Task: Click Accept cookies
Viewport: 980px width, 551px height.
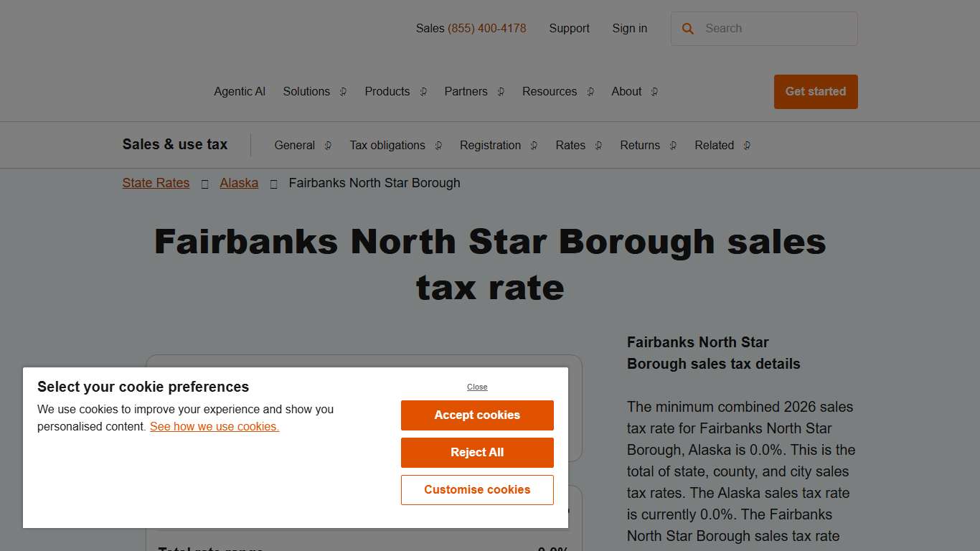Action: (x=476, y=415)
